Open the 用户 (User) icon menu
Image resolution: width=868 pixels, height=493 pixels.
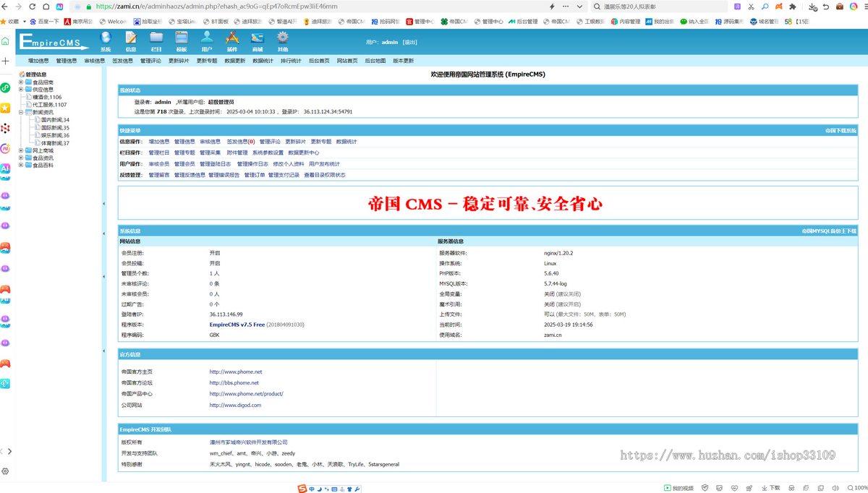[207, 42]
